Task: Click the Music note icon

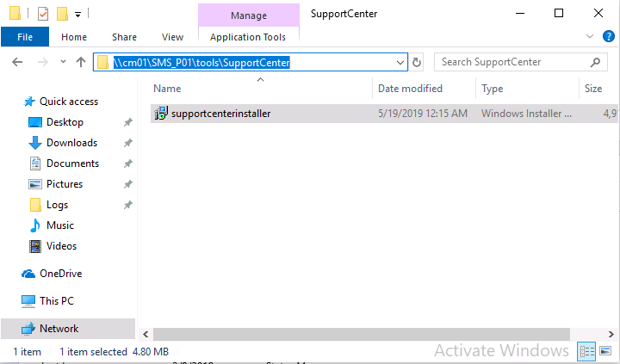Action: (35, 225)
